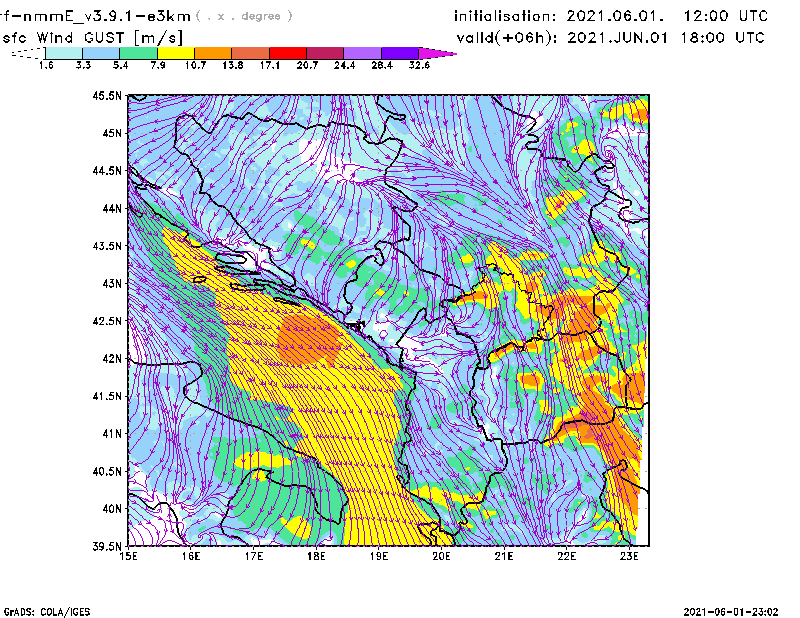Click the legend value 1.6
The height and width of the screenshot is (618, 800).
46,65
